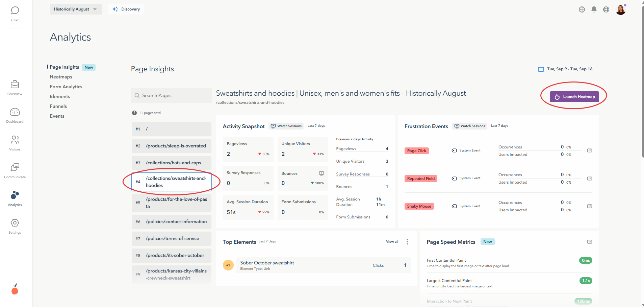The image size is (644, 307).
Task: Watch Sessions for Activity Snapshot
Action: point(286,126)
